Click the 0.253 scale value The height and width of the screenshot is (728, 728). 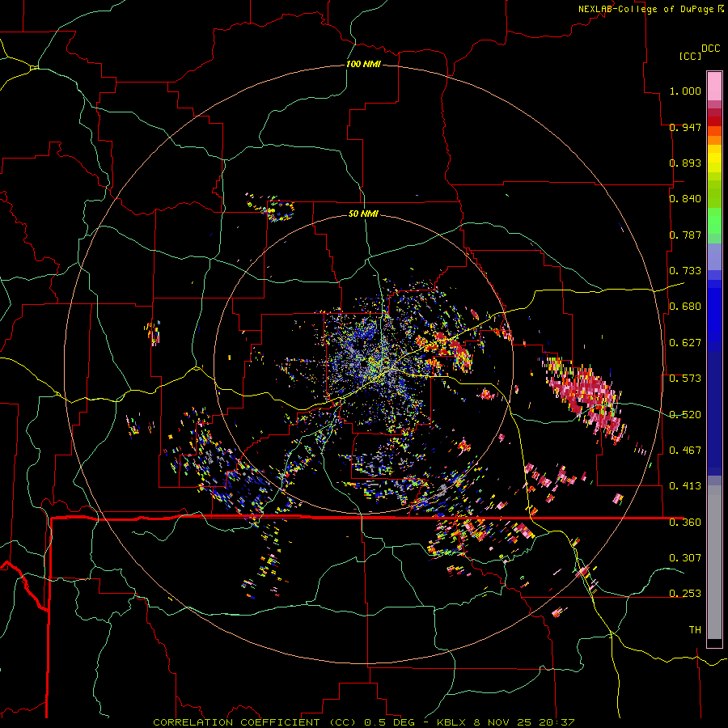685,594
